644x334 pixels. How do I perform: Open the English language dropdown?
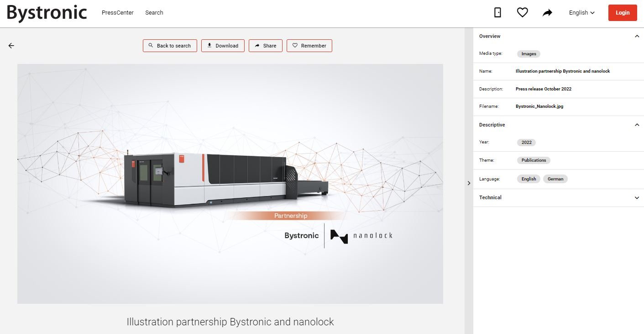(582, 13)
